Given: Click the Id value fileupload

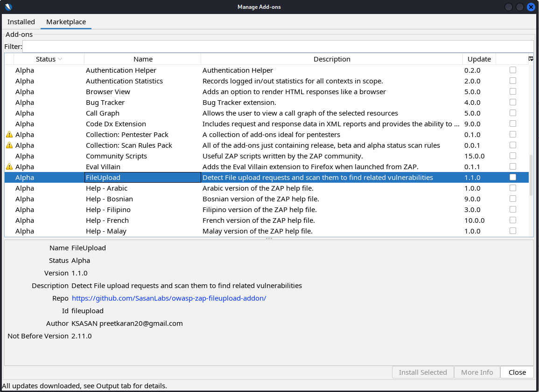Looking at the screenshot, I should pyautogui.click(x=87, y=310).
